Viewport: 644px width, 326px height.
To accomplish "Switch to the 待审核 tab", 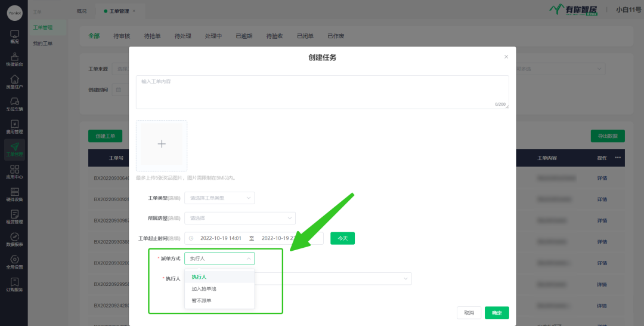I will tap(122, 36).
